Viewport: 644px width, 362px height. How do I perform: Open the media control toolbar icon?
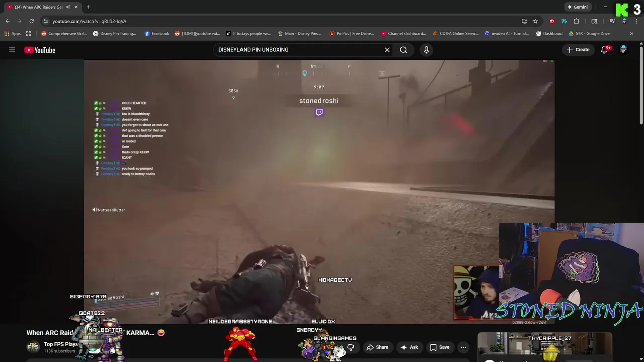click(612, 21)
